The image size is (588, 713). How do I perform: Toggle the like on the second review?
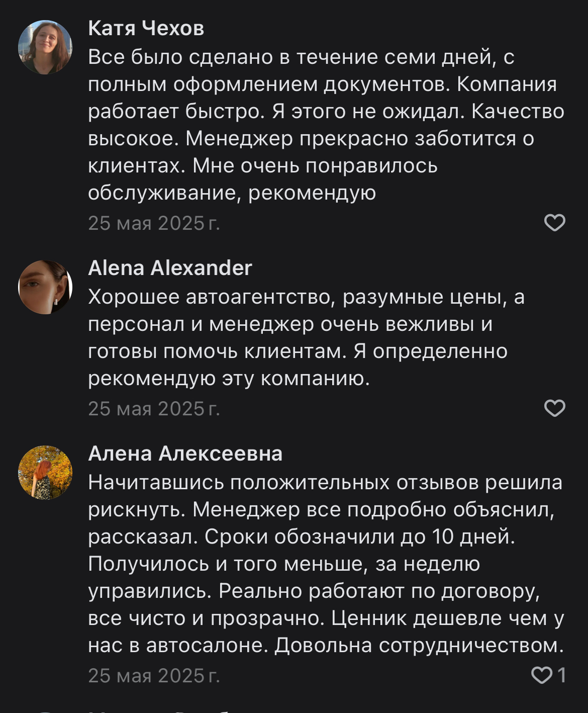[555, 409]
